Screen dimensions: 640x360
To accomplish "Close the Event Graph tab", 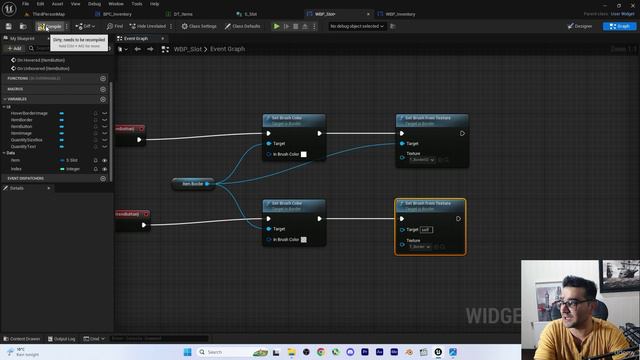I will (x=162, y=38).
